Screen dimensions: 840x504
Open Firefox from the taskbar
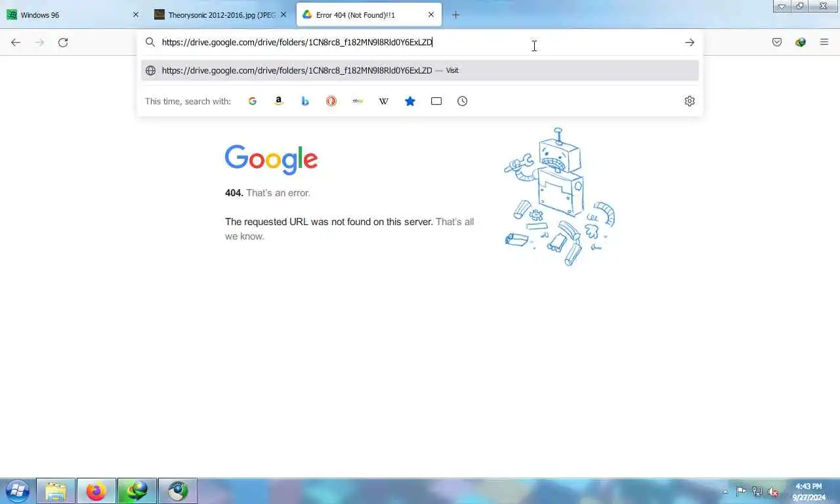click(96, 491)
